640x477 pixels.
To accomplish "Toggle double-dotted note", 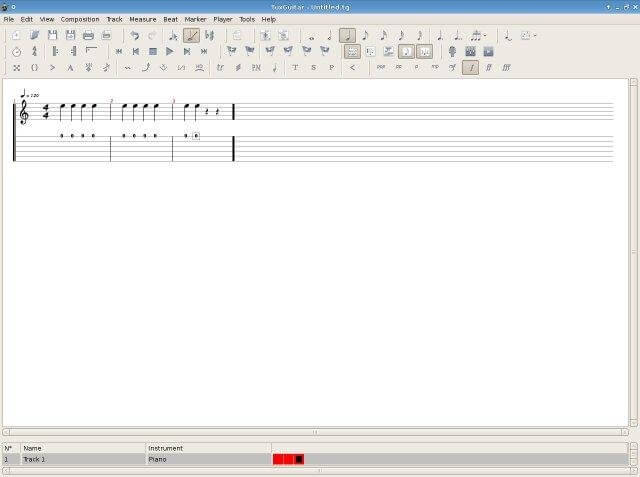I will [x=458, y=35].
